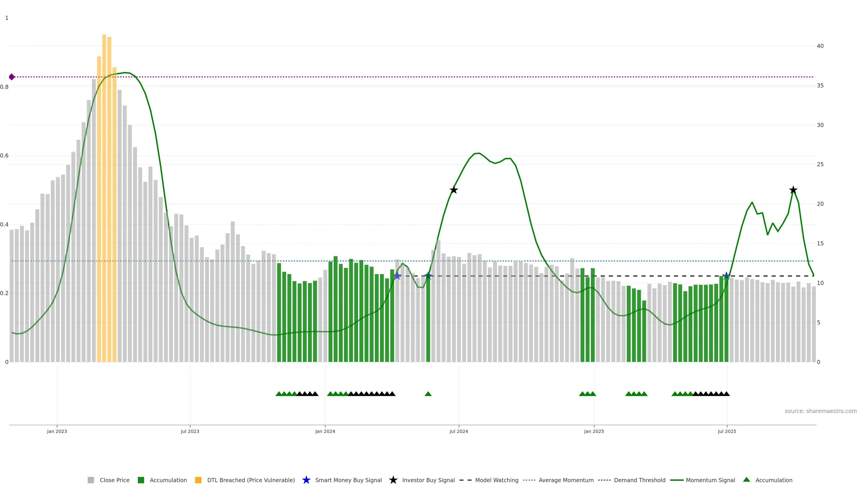Click the black Investor Buy star near Jul 2024
The image size is (868, 488).
[453, 190]
